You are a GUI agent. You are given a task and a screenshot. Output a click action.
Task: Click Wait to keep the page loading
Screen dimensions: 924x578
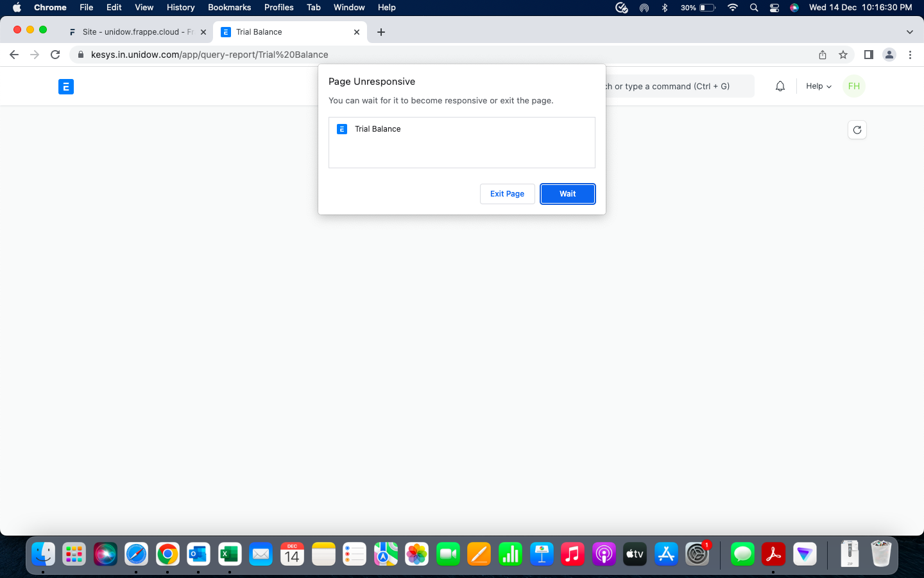pyautogui.click(x=567, y=193)
